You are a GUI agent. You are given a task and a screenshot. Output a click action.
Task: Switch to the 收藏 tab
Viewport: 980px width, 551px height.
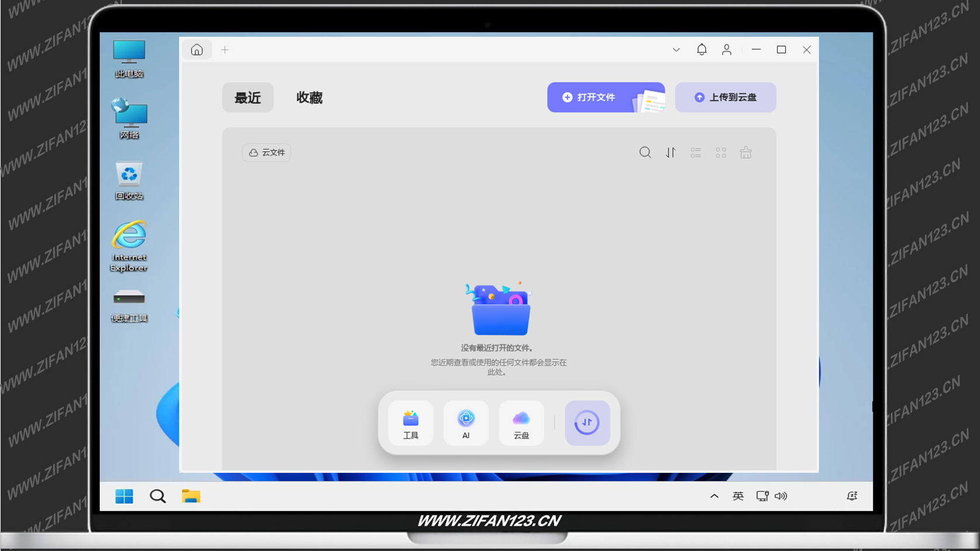click(x=309, y=97)
